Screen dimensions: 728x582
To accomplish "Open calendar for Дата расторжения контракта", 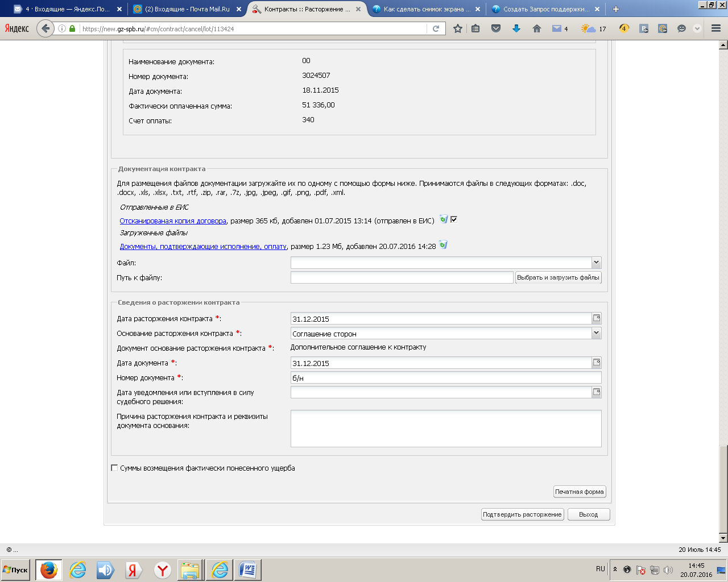I will coord(597,318).
